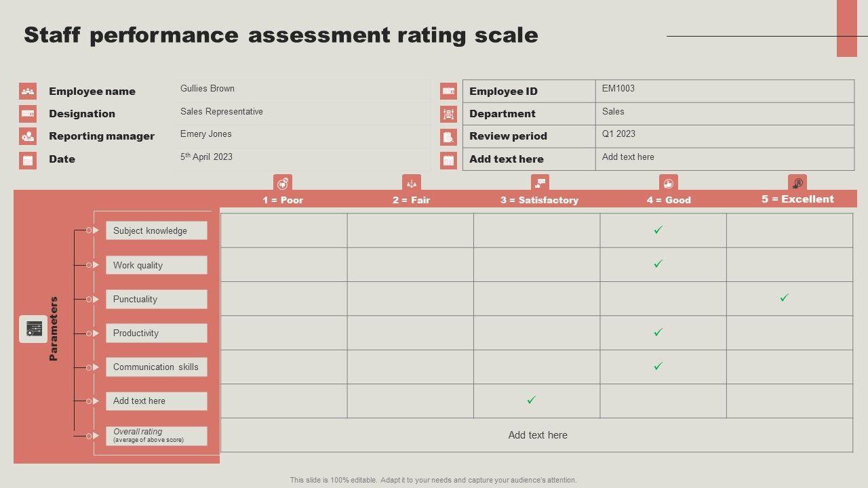Click the Employee name label
The image size is (868, 488).
(x=92, y=91)
